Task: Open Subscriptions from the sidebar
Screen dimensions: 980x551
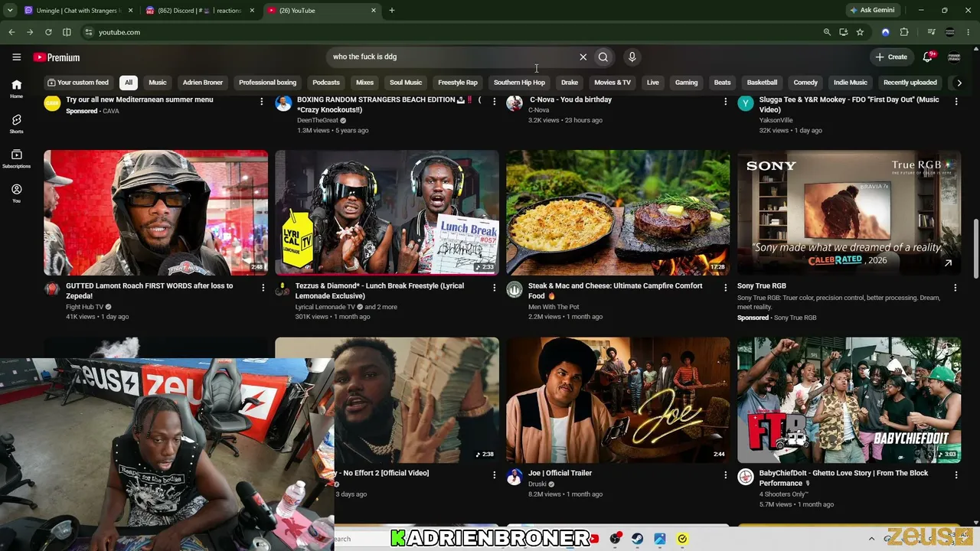Action: click(x=16, y=158)
